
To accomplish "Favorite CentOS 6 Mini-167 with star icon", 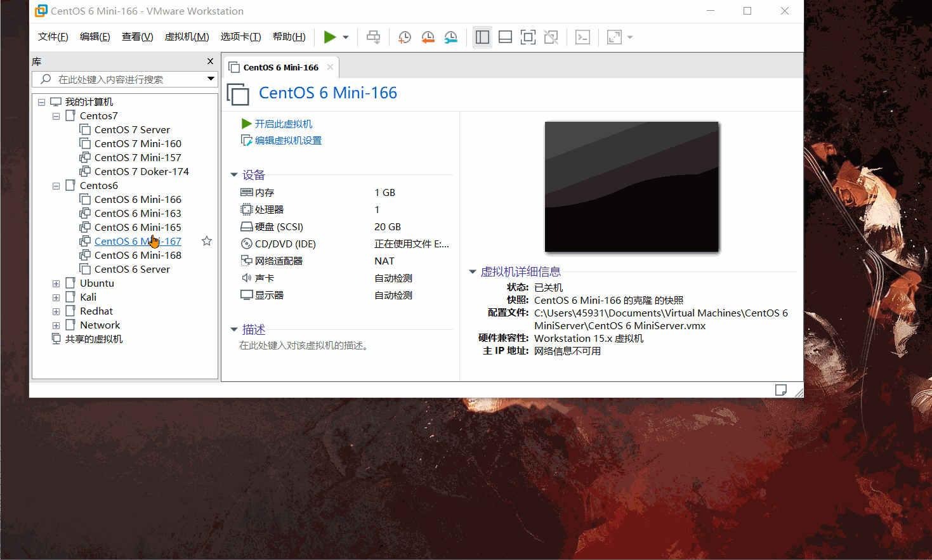I will 207,241.
